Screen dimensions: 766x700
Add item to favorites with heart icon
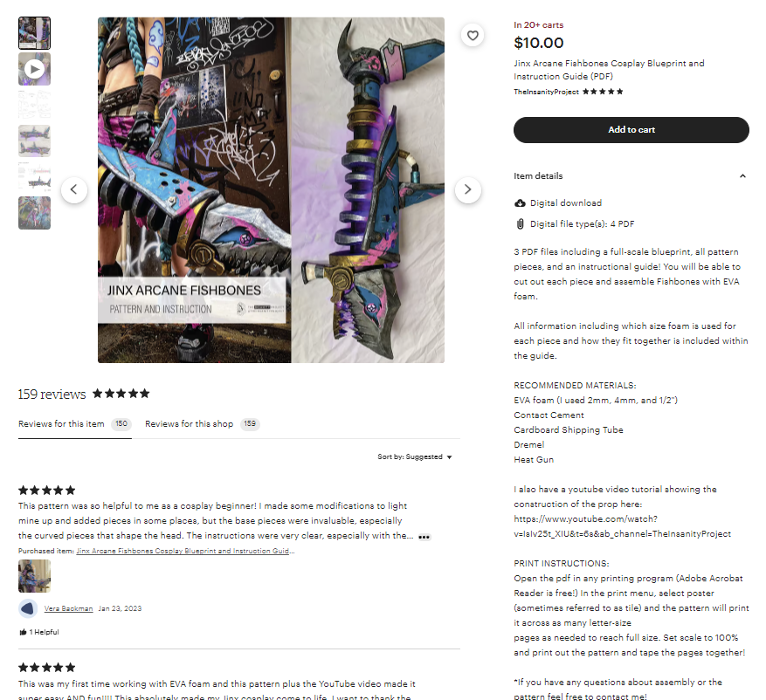(473, 36)
